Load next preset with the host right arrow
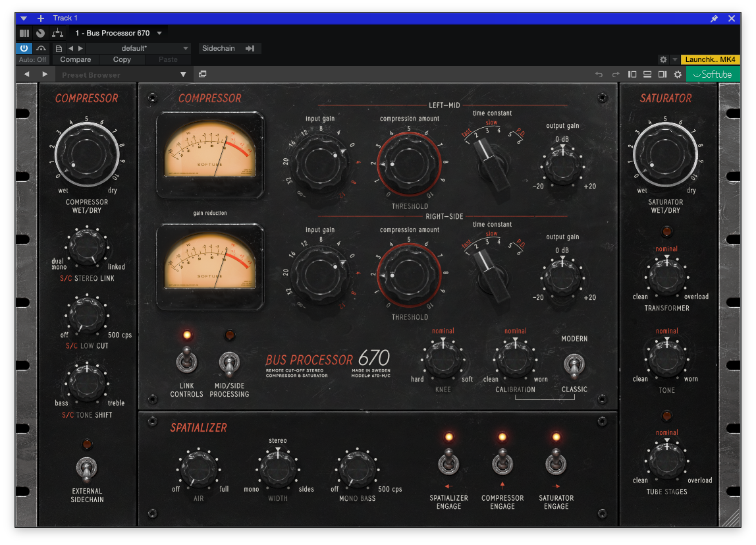Screen dimensions: 756x545 (x=80, y=48)
